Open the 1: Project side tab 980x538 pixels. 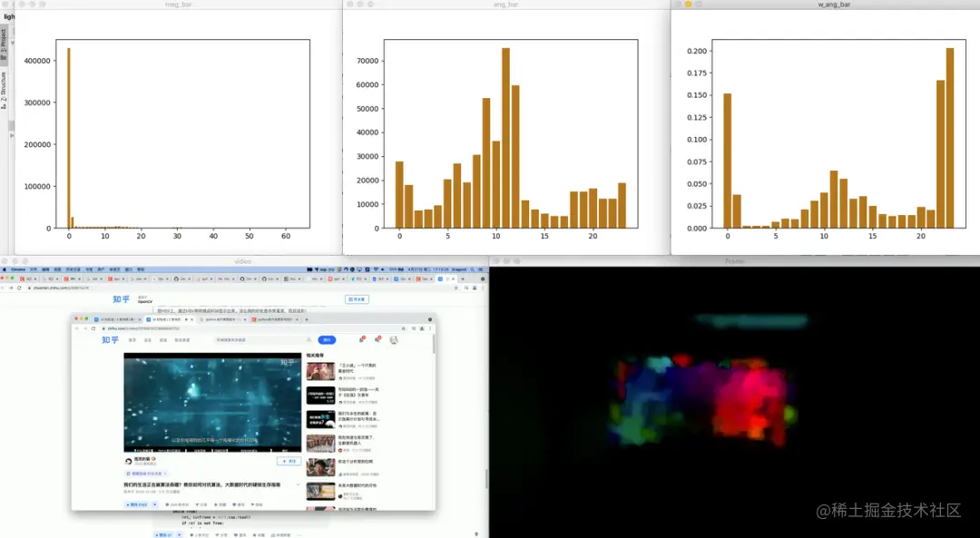(x=3, y=44)
